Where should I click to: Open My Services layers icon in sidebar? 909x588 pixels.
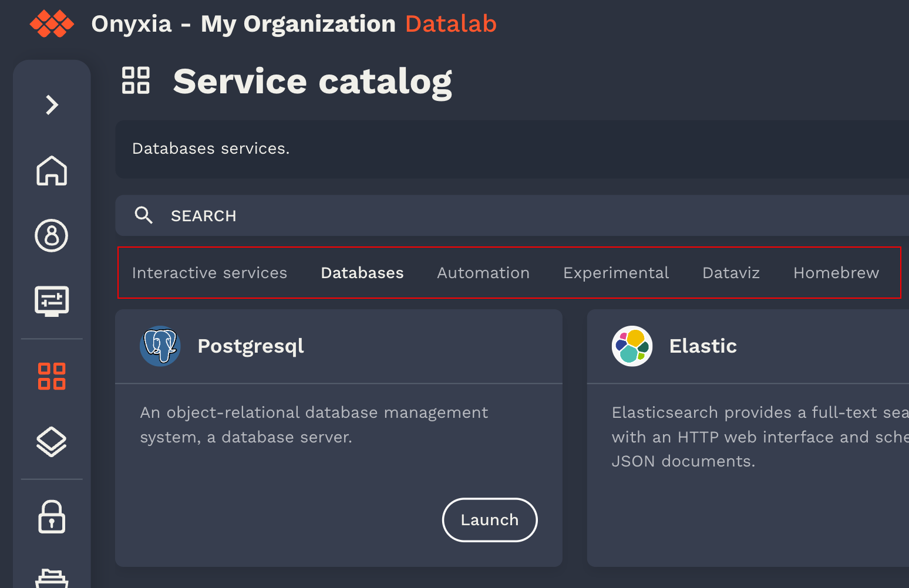[x=52, y=441]
